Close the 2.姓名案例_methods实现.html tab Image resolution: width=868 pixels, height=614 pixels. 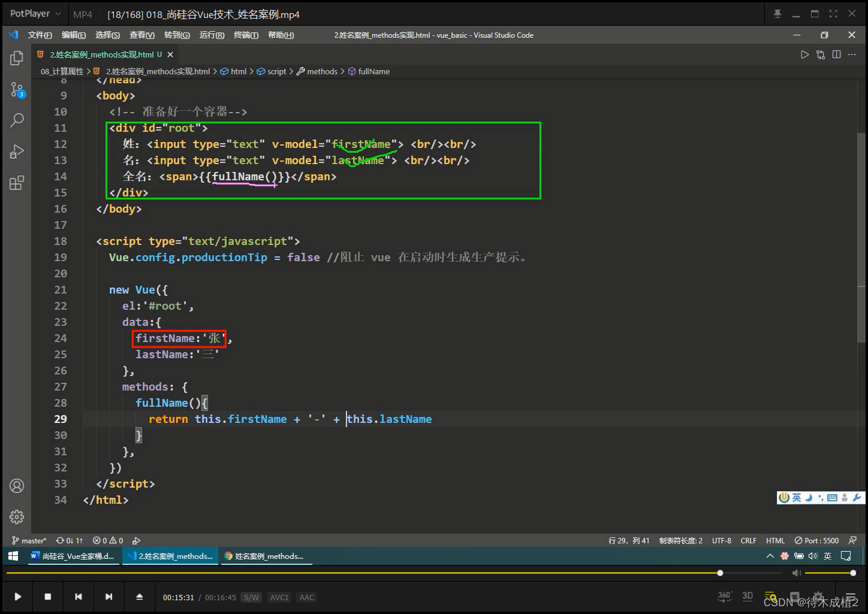[x=170, y=55]
